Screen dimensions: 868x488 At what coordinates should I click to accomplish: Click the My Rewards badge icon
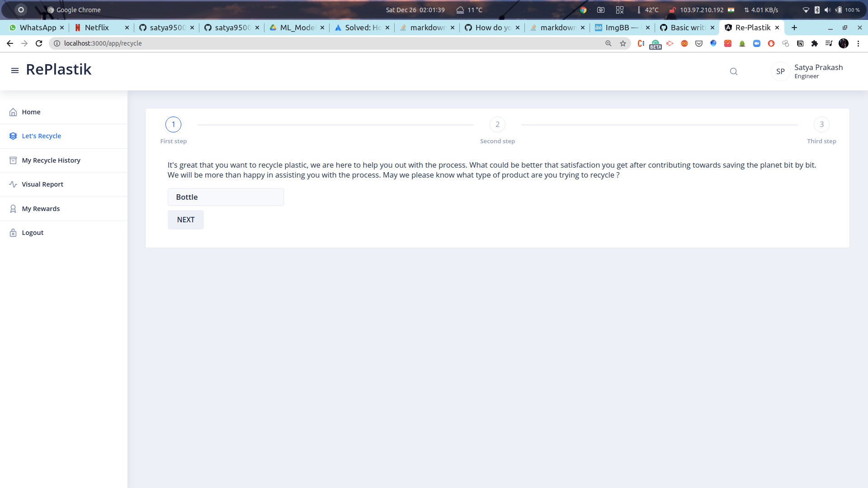coord(13,209)
